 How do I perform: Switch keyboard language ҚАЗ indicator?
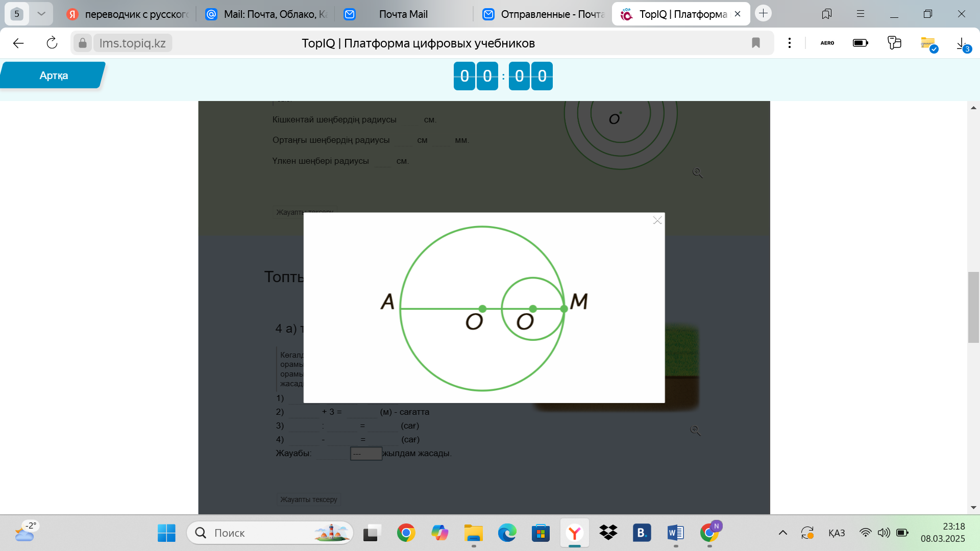click(836, 533)
